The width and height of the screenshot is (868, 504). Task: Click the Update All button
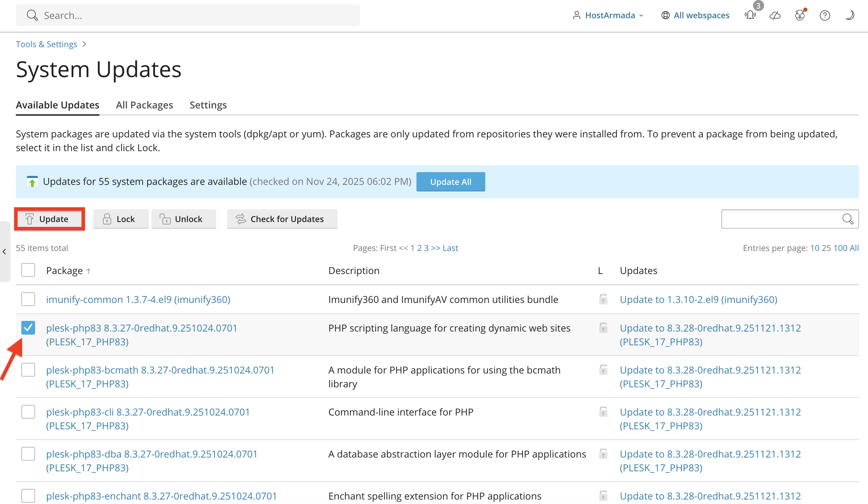(x=451, y=181)
